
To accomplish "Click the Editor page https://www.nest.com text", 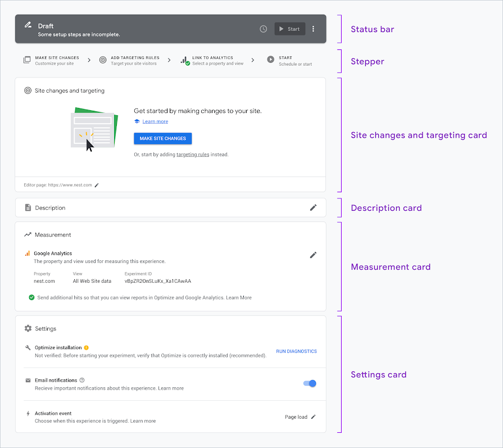I will coord(58,185).
